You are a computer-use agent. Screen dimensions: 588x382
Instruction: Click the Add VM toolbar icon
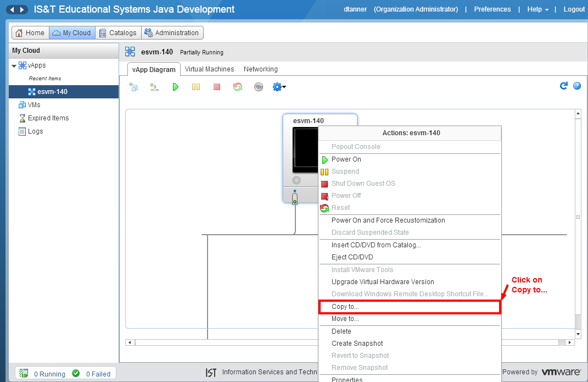pyautogui.click(x=133, y=87)
